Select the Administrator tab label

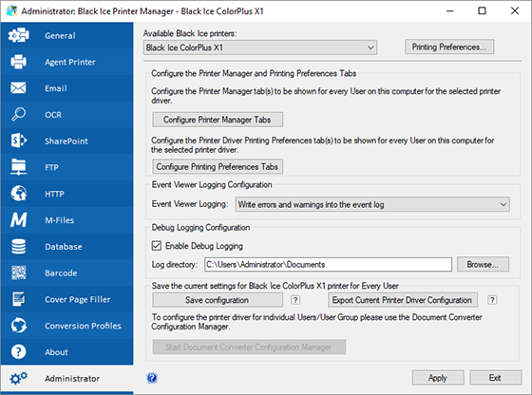pyautogui.click(x=72, y=379)
